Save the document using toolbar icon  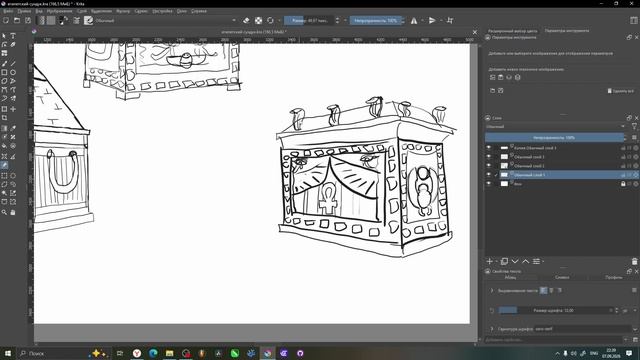click(28, 20)
